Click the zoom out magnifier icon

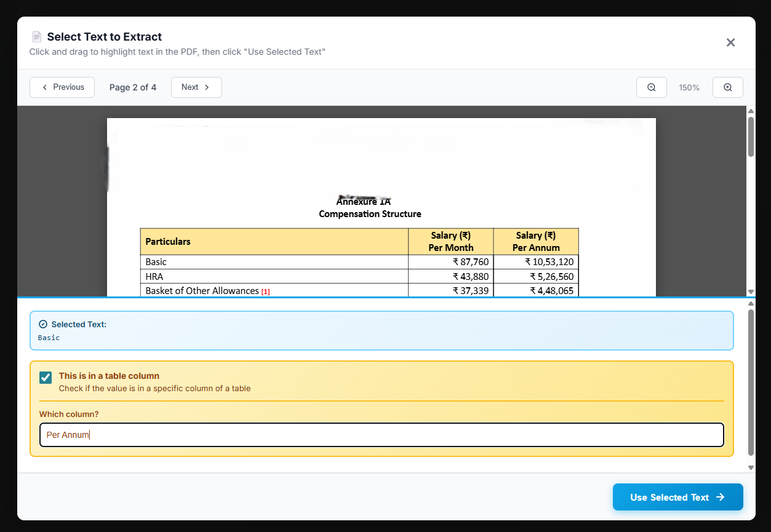651,87
